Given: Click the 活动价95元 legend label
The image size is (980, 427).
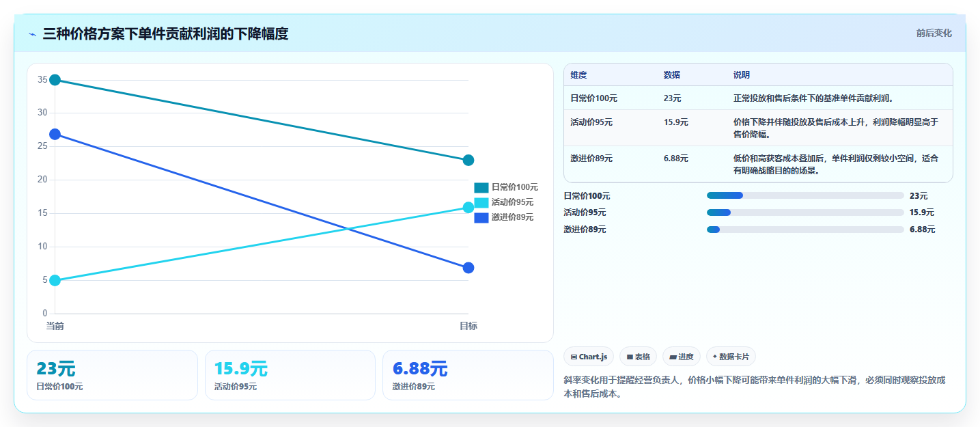Looking at the screenshot, I should pyautogui.click(x=512, y=202).
